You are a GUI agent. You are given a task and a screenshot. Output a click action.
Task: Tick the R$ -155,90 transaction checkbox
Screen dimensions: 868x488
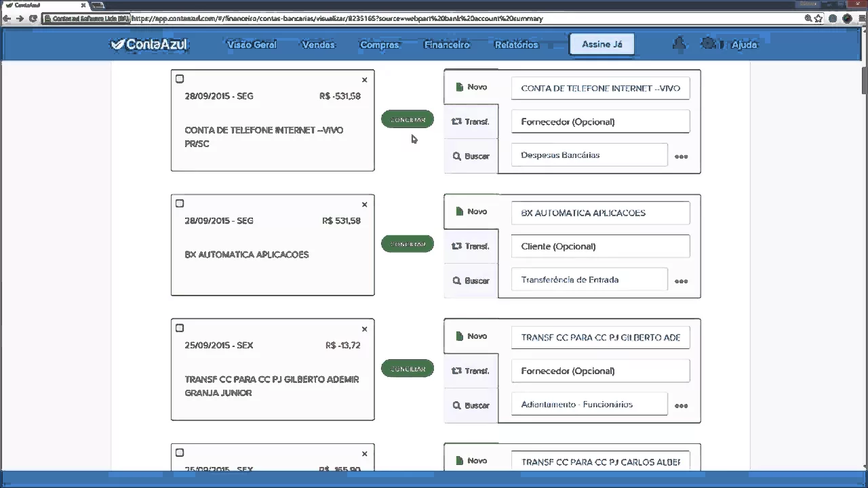[x=180, y=453]
